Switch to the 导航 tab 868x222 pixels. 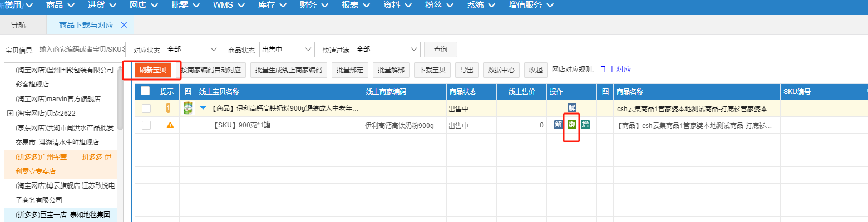(18, 25)
